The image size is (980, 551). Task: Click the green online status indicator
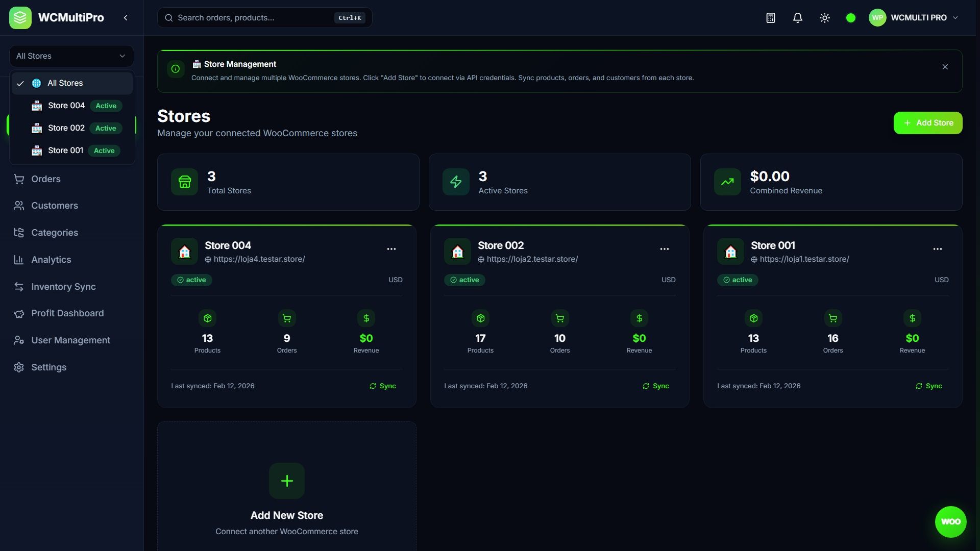(851, 18)
